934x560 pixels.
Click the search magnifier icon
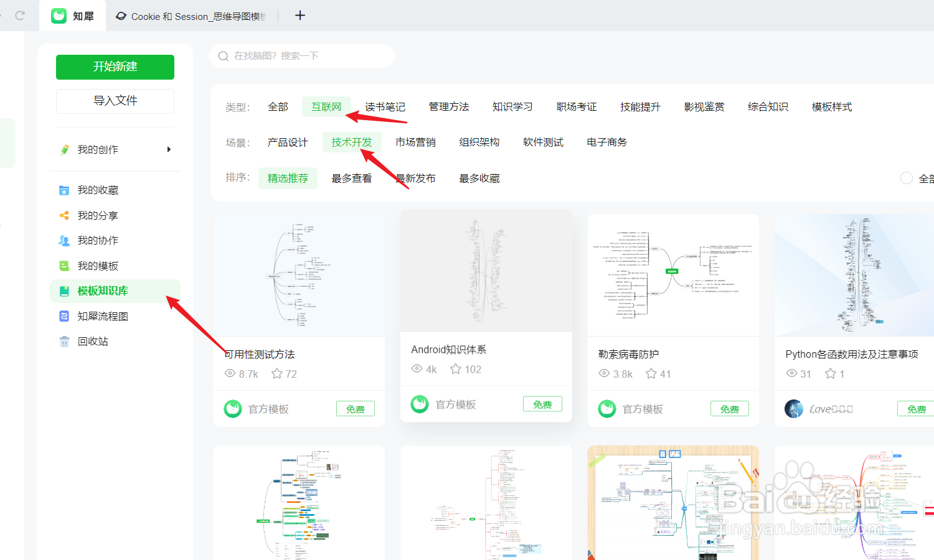[x=223, y=55]
